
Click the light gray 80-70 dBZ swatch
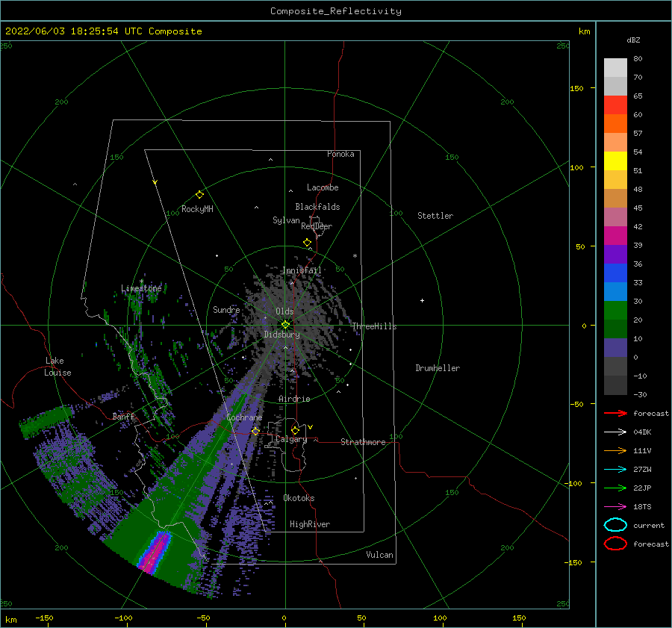pyautogui.click(x=615, y=68)
